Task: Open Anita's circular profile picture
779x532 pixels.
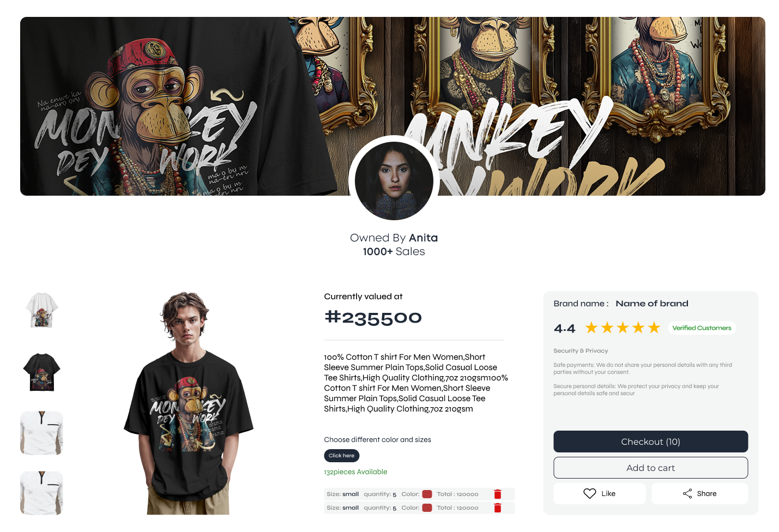Action: 394,181
